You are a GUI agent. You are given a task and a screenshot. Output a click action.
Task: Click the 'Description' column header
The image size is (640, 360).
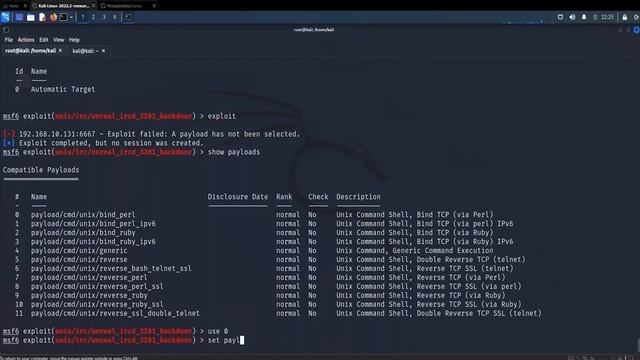[358, 197]
